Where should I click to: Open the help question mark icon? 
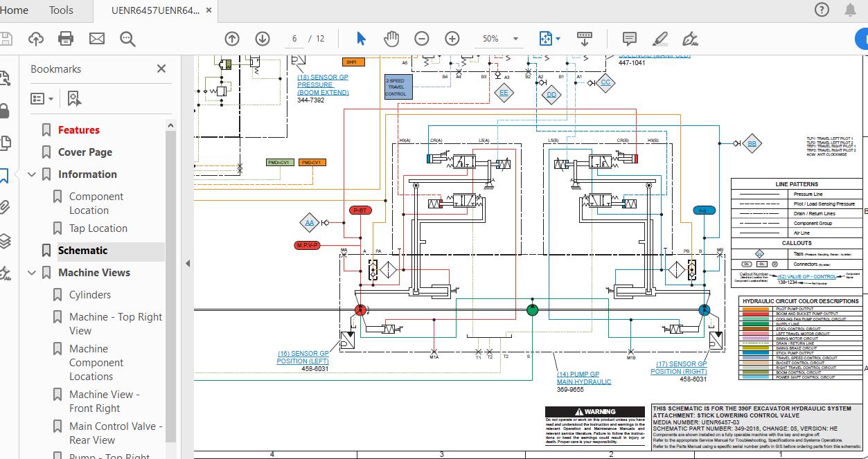point(822,10)
